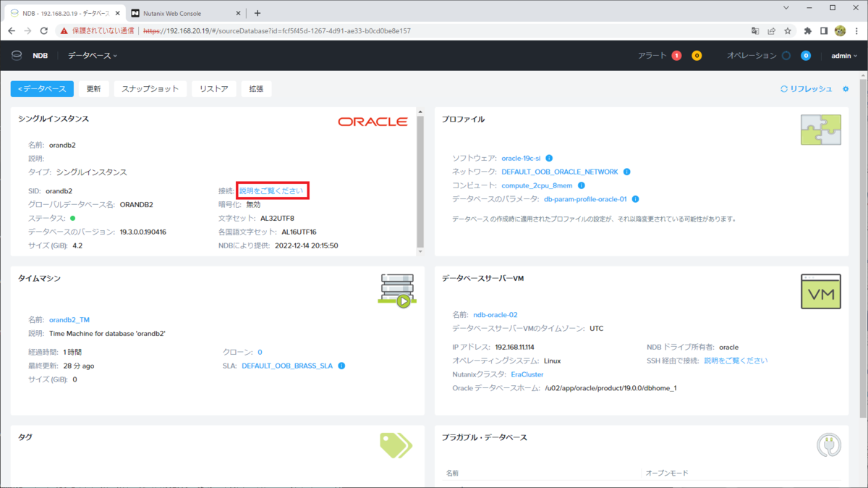This screenshot has width=868, height=488.
Task: Open a new browser tab
Action: click(258, 13)
